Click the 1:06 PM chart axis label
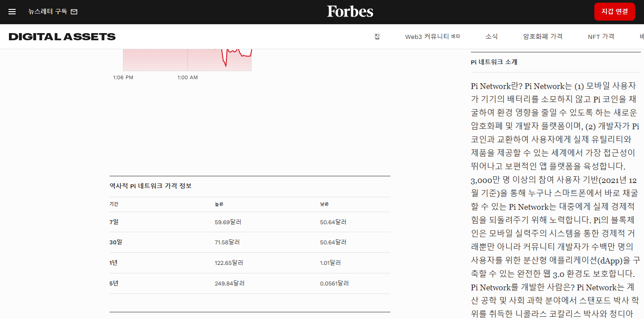Screen dimensions: 644x319 point(123,77)
